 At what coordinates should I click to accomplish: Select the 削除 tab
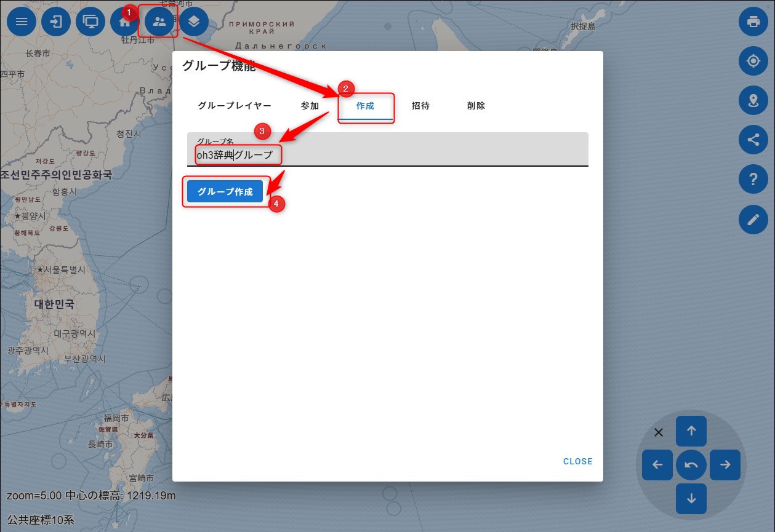476,106
